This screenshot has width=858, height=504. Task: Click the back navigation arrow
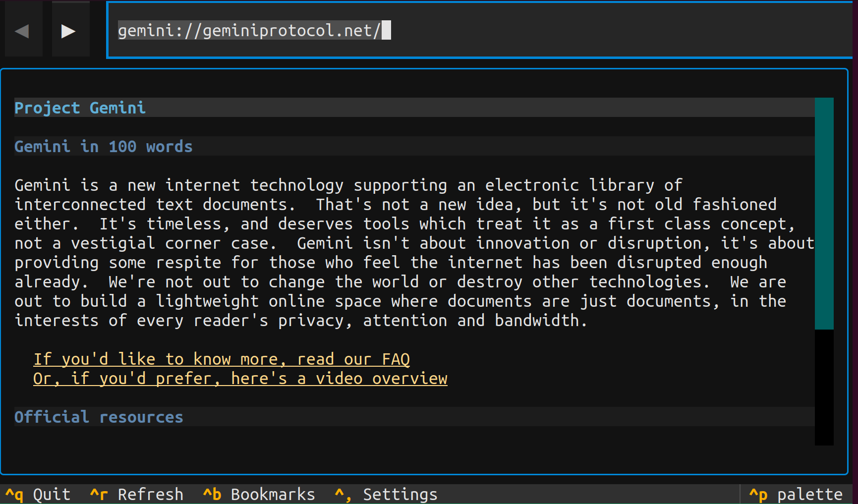pos(22,31)
